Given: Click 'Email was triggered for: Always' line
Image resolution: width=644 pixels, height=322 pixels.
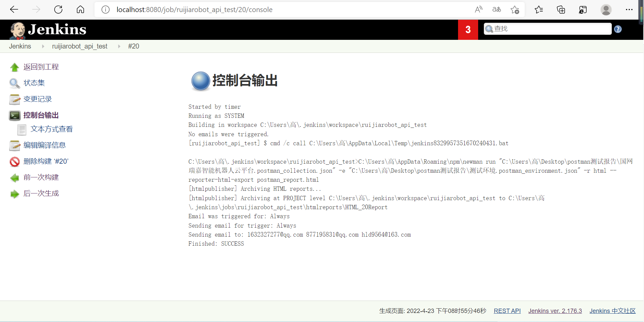Looking at the screenshot, I should click(239, 216).
